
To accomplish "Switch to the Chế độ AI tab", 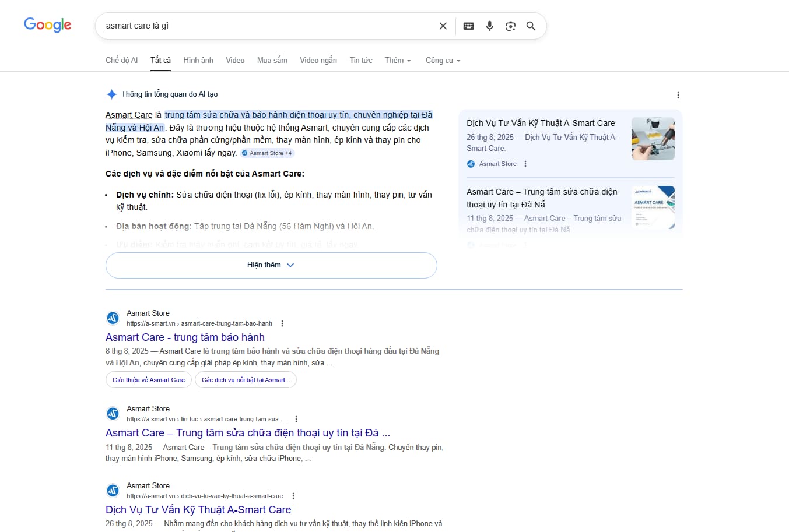I will pyautogui.click(x=121, y=61).
